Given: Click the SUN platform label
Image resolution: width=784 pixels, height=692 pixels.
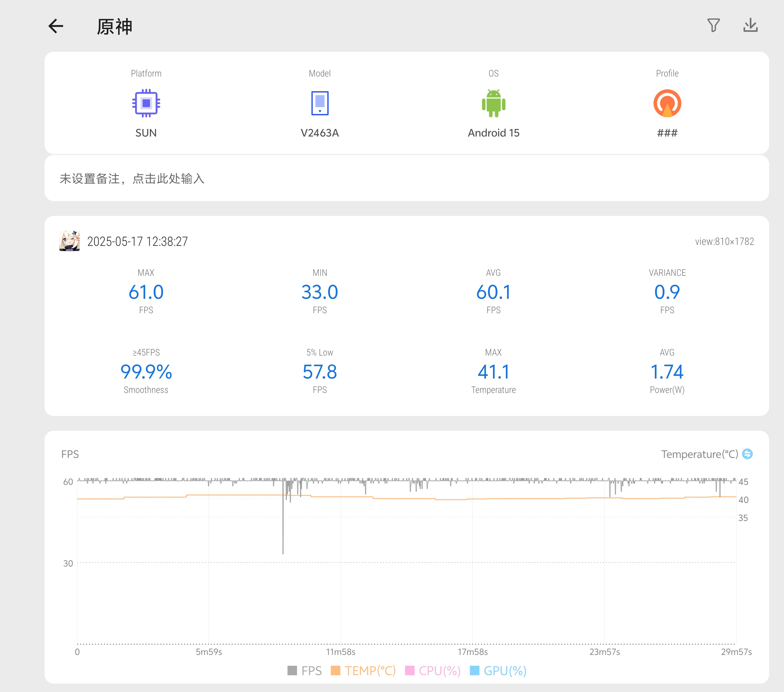Looking at the screenshot, I should (146, 133).
